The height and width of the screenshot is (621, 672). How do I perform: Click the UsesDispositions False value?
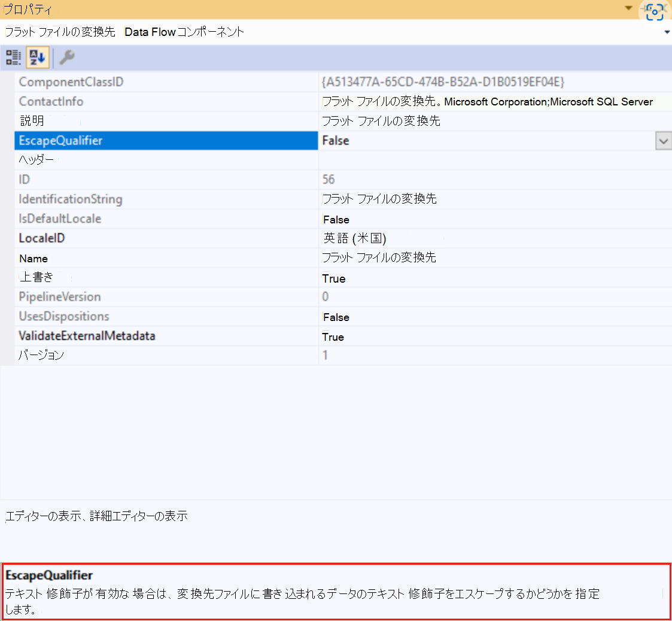(336, 317)
